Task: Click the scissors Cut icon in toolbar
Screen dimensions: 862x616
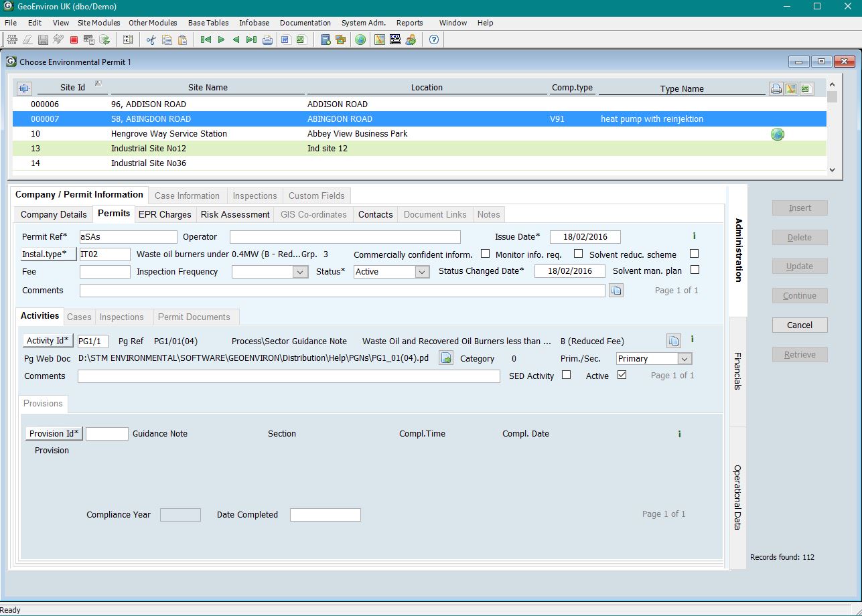Action: pos(151,40)
